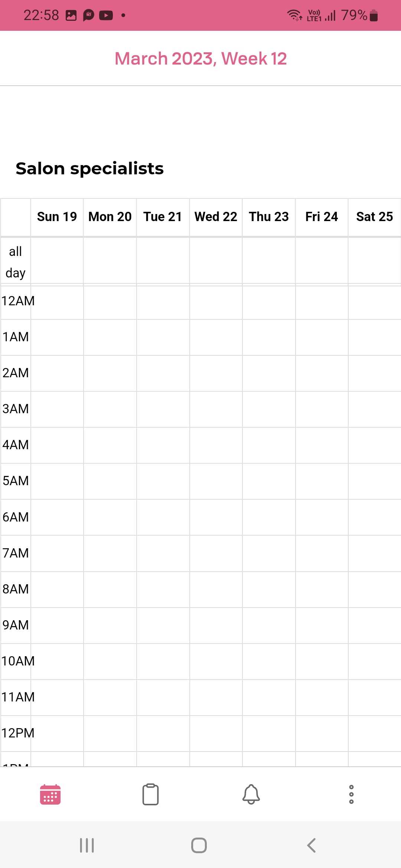The image size is (401, 868).
Task: Open the calendar tab icon
Action: pos(50,795)
